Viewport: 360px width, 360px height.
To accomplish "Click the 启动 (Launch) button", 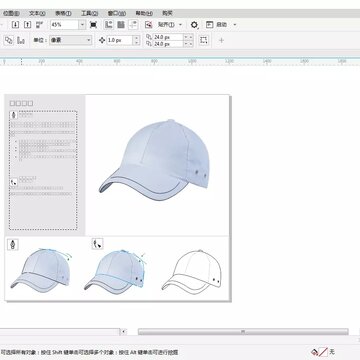I will click(217, 25).
